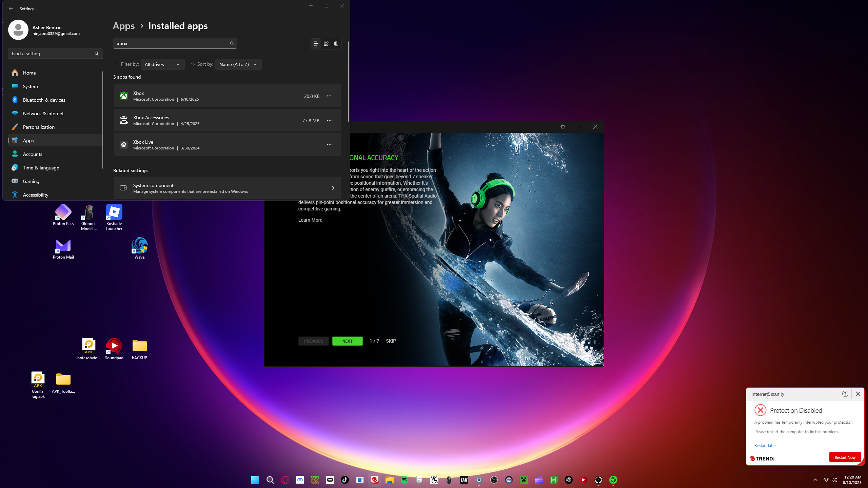Image resolution: width=868 pixels, height=488 pixels.
Task: Open help icon in InternetSecurity popup
Action: (x=845, y=394)
